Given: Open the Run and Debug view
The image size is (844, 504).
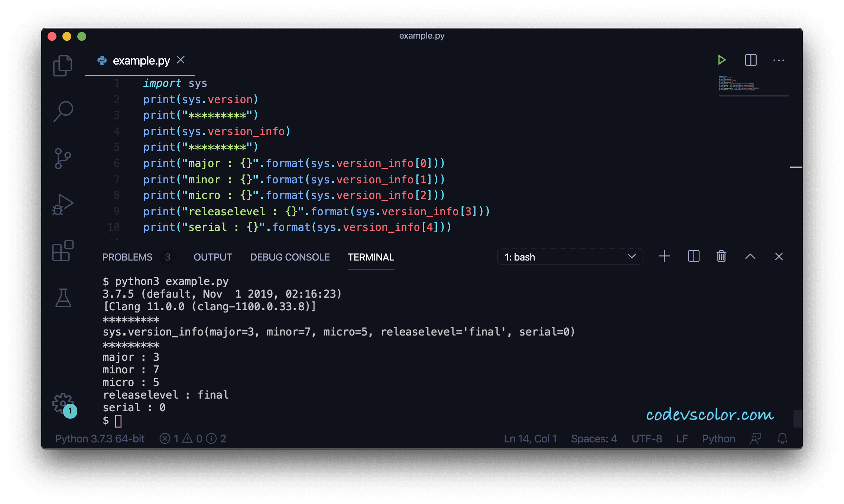Looking at the screenshot, I should (63, 204).
